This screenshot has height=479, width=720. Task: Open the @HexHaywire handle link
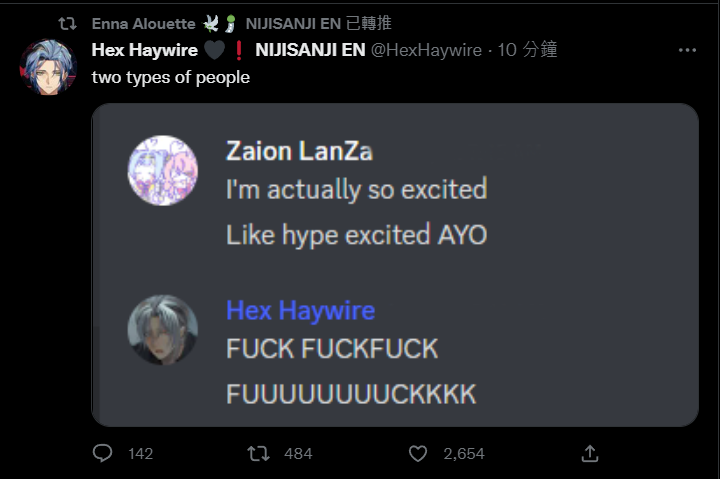(x=426, y=50)
